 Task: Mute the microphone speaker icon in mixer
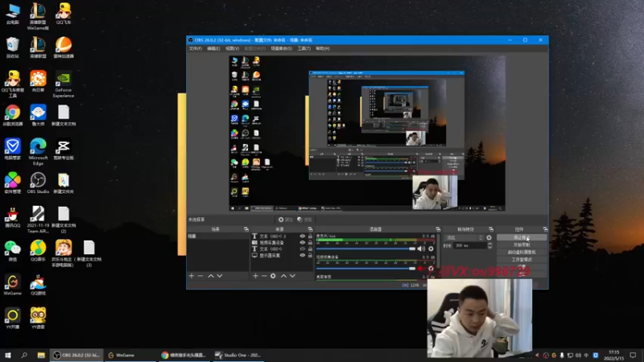(x=421, y=249)
